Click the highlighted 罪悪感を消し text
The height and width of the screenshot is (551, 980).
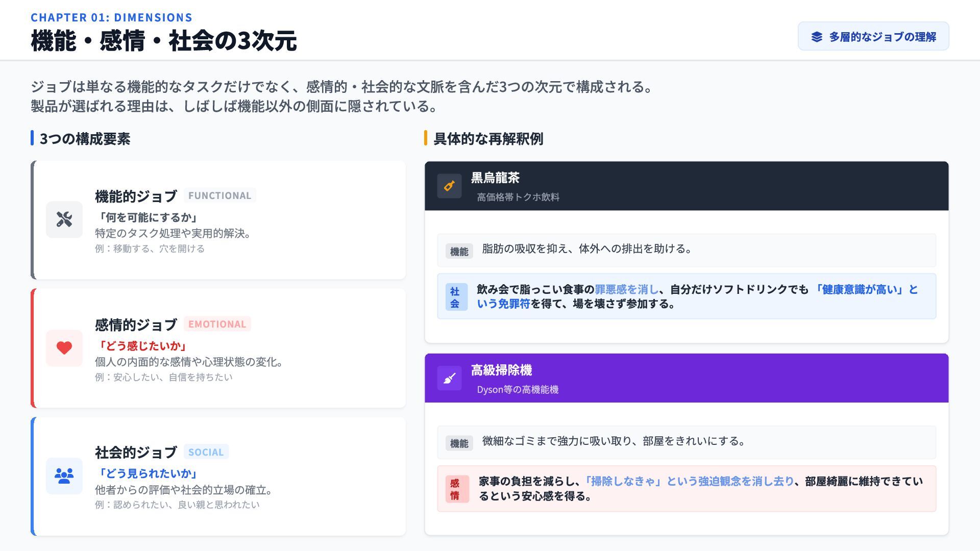tap(626, 289)
